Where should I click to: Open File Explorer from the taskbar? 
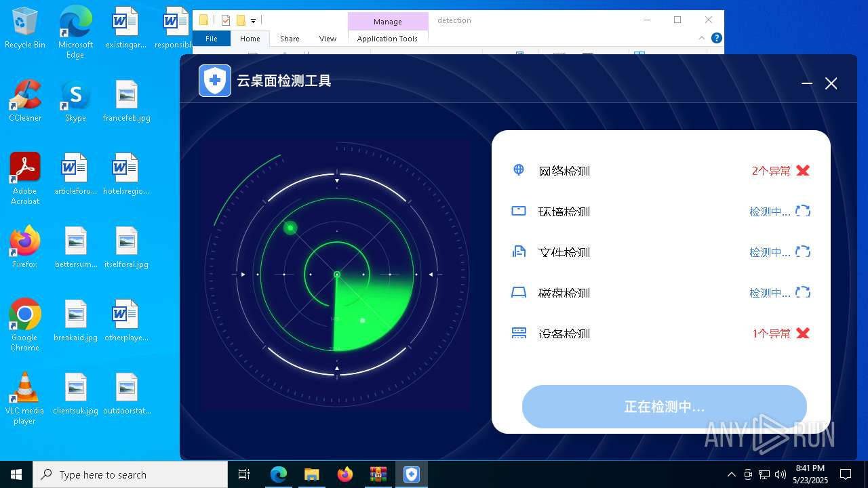pos(311,474)
